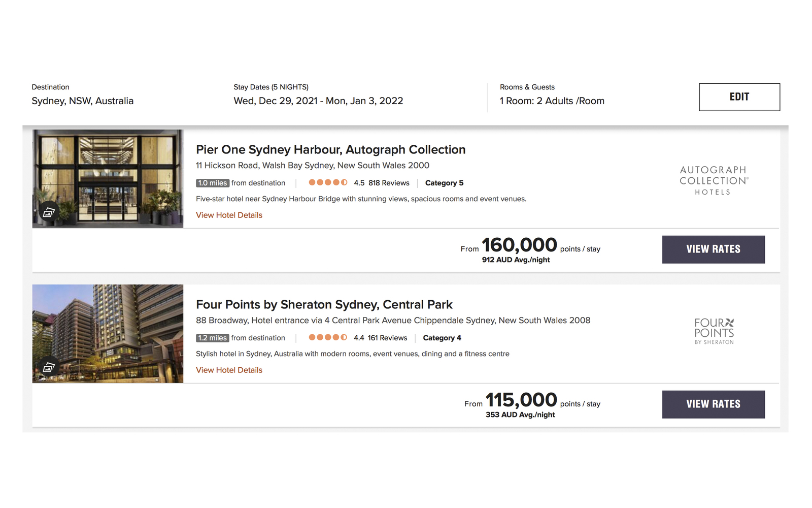Screen dimensions: 812x508
Task: View rates for Pier One Sydney Harbour
Action: pyautogui.click(x=713, y=249)
